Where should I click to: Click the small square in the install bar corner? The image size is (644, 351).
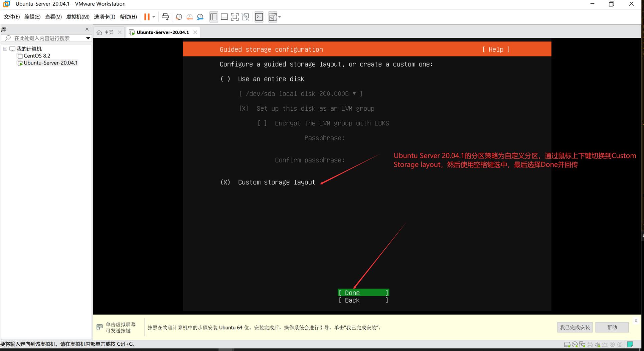[x=636, y=320]
